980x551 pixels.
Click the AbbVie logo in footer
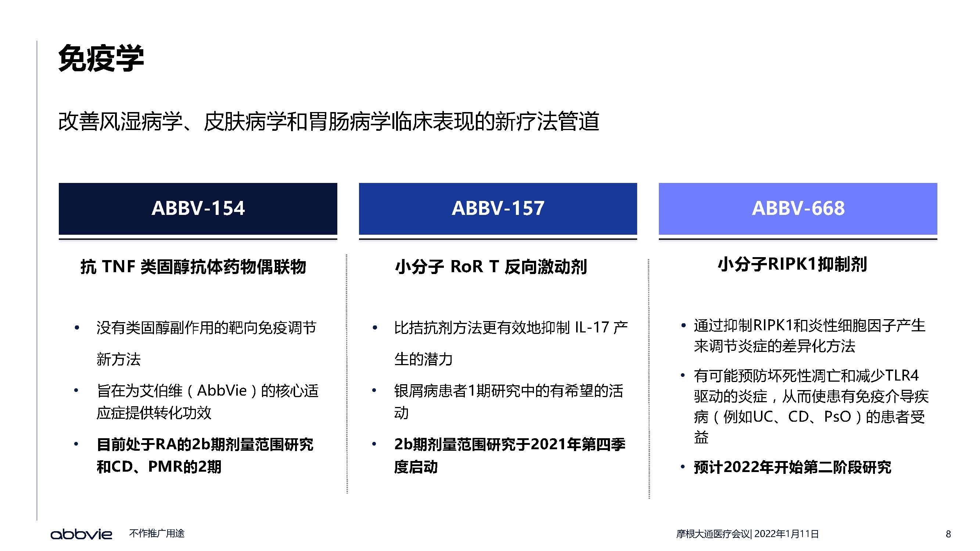(81, 534)
